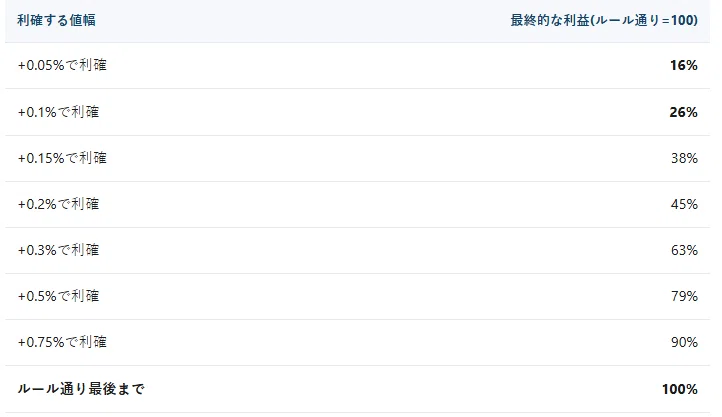Click the 16% profit value

[684, 65]
